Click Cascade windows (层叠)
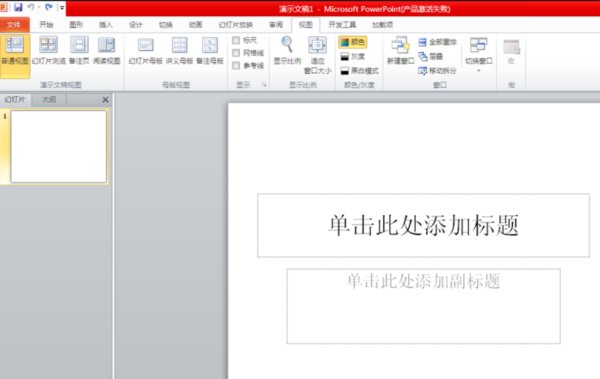600x379 pixels. coord(430,57)
